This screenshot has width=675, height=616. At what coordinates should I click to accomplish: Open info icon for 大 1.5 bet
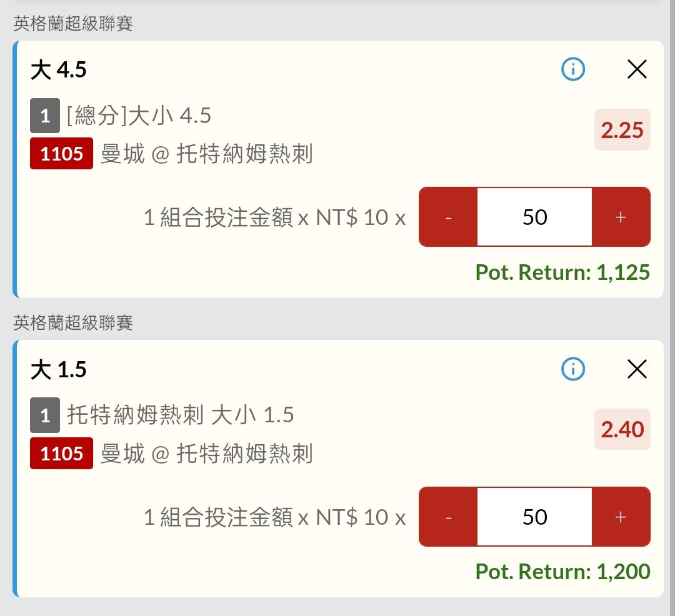(573, 369)
